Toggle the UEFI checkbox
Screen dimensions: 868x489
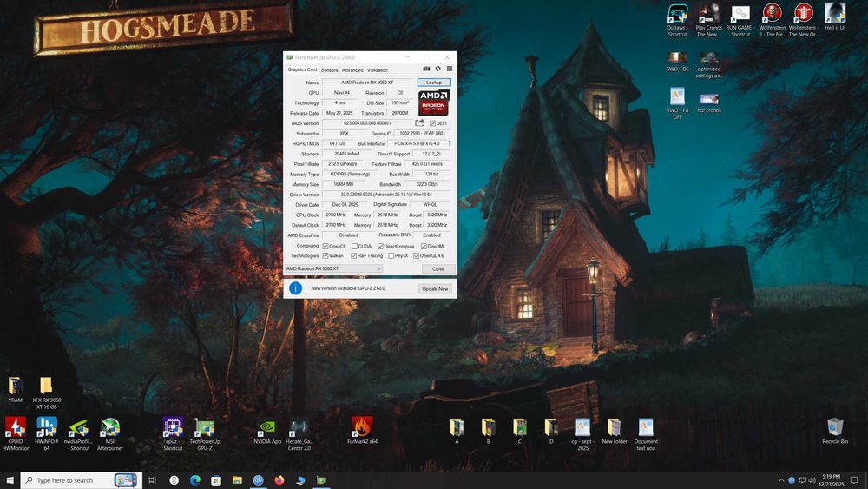[432, 123]
